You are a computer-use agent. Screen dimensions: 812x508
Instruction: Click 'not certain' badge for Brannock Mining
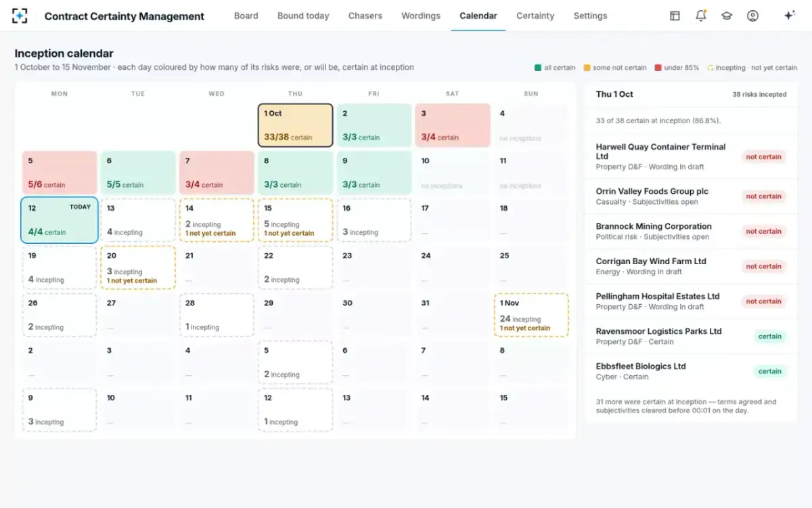point(763,231)
